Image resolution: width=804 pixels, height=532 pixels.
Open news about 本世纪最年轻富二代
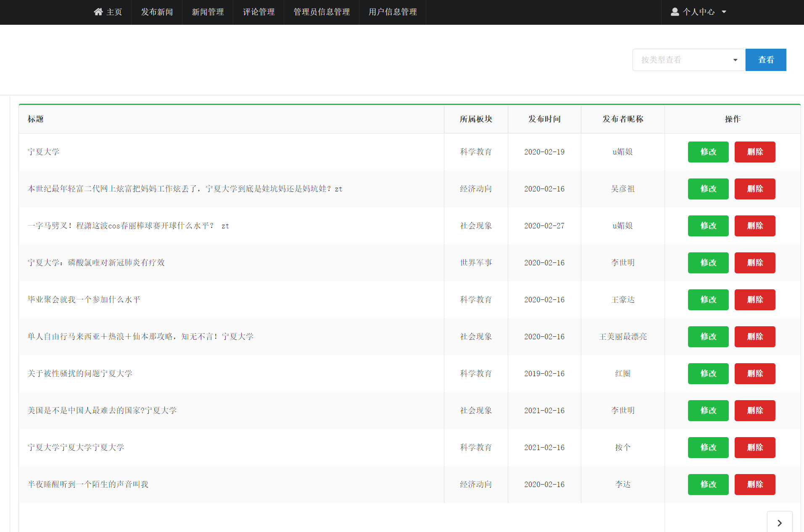[185, 189]
